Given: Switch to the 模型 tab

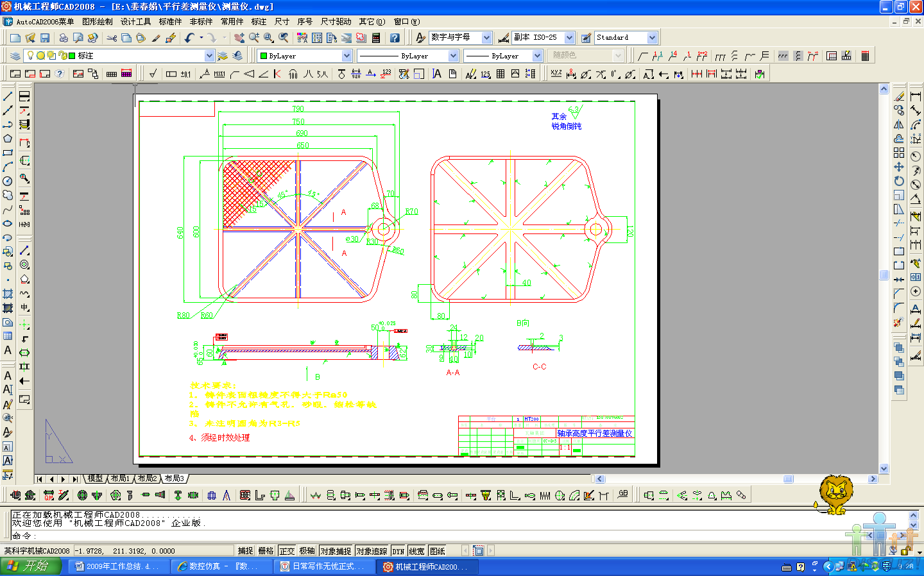Looking at the screenshot, I should (x=95, y=479).
